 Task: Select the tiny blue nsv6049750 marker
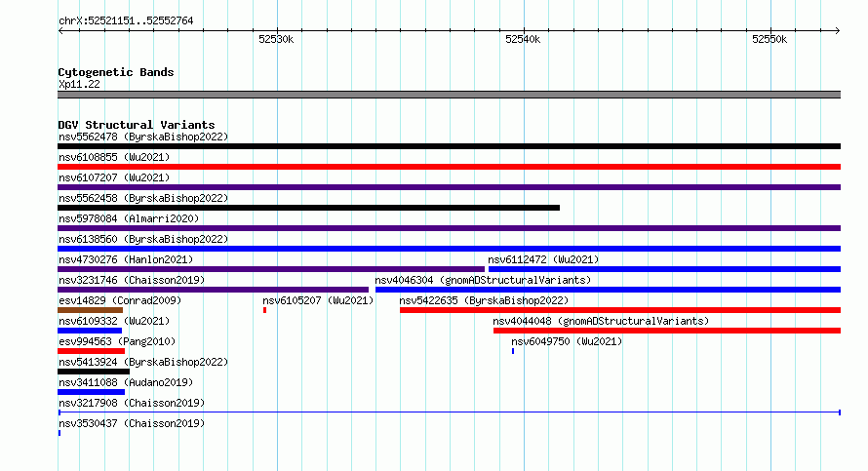point(513,351)
